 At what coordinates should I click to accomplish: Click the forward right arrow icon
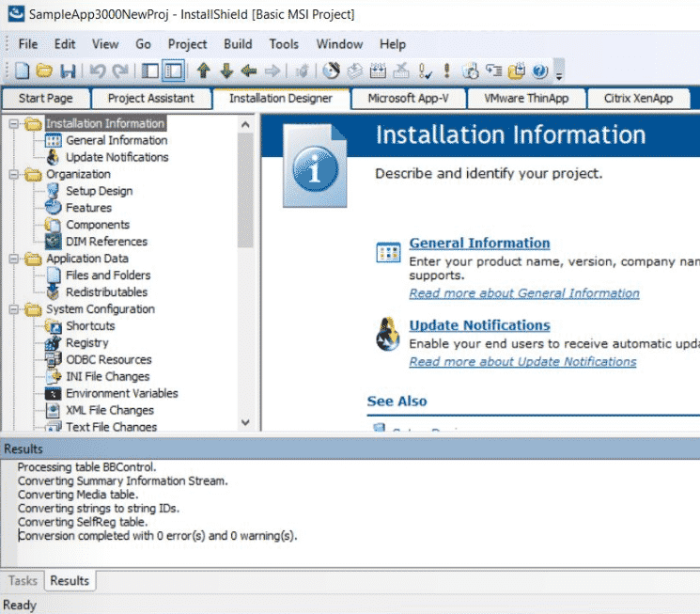(272, 71)
